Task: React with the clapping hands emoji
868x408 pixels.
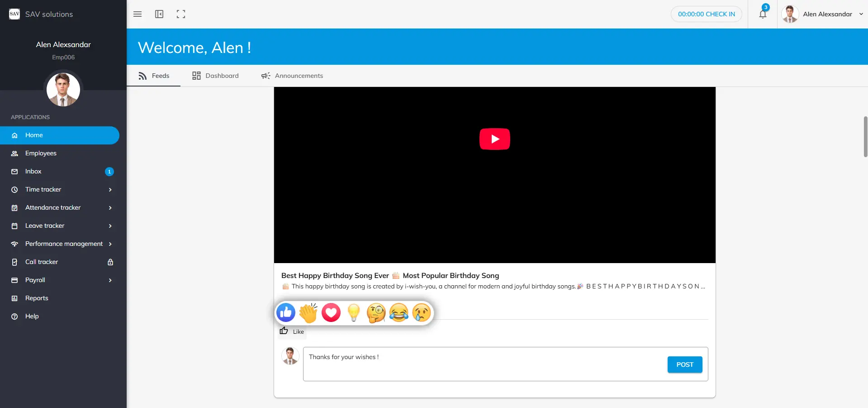Action: pos(308,312)
